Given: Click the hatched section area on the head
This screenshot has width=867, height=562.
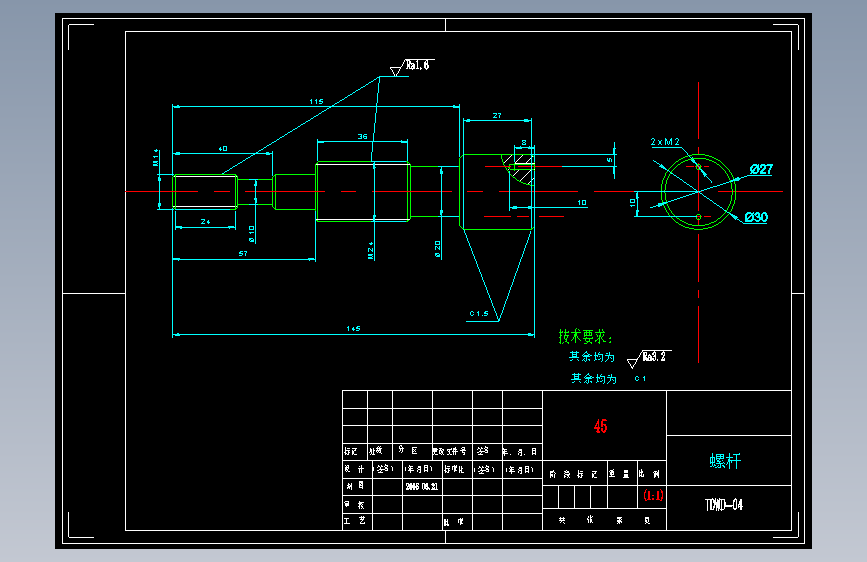Looking at the screenshot, I should (521, 169).
